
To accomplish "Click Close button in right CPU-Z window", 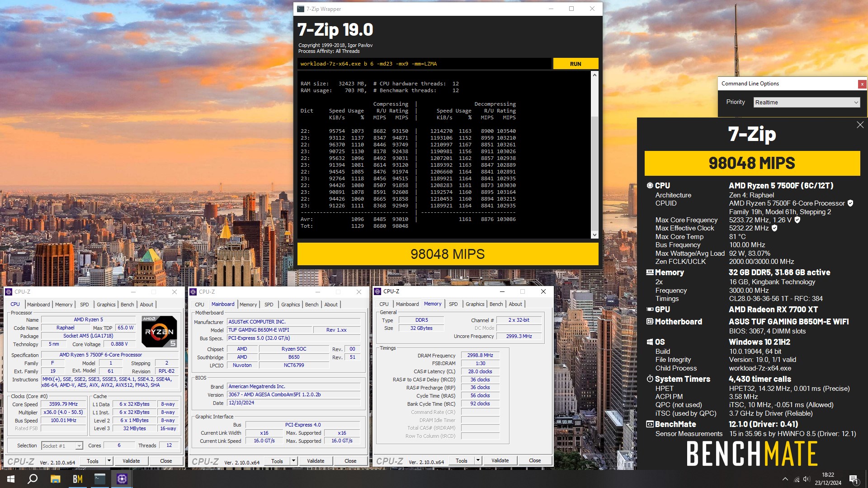I will click(535, 460).
